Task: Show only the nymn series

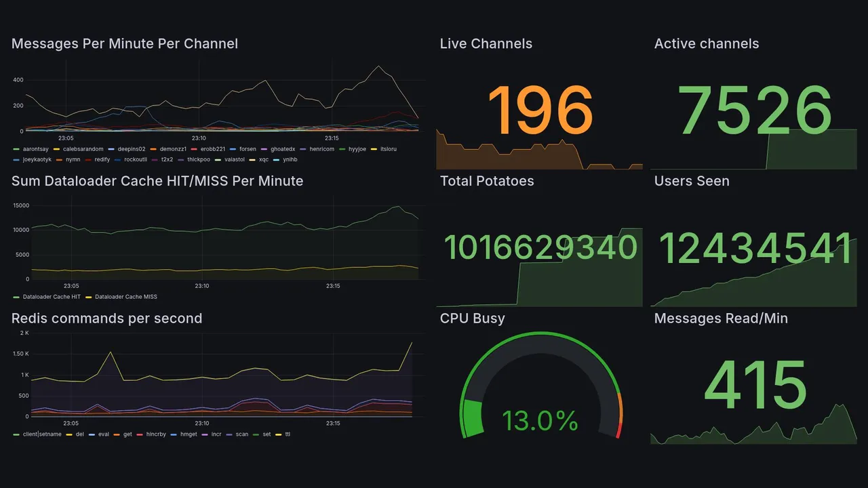Action: (73, 159)
